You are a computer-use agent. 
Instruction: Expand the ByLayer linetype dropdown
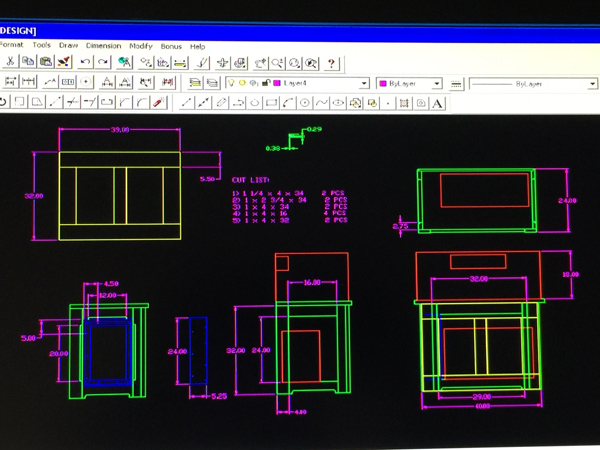tap(593, 84)
